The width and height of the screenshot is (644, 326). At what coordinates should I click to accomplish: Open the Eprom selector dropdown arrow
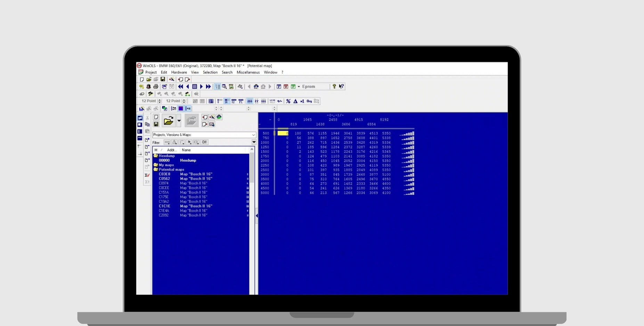tap(299, 87)
